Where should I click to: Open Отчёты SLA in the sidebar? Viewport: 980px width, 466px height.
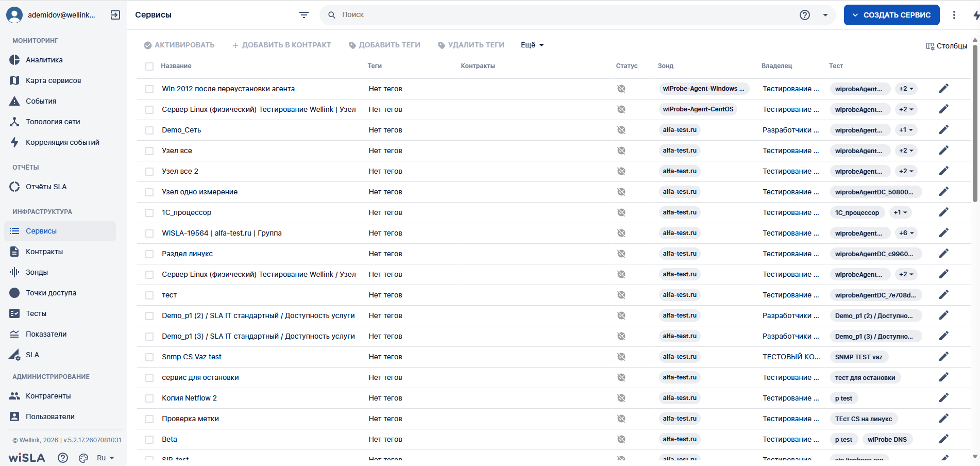click(x=60, y=187)
